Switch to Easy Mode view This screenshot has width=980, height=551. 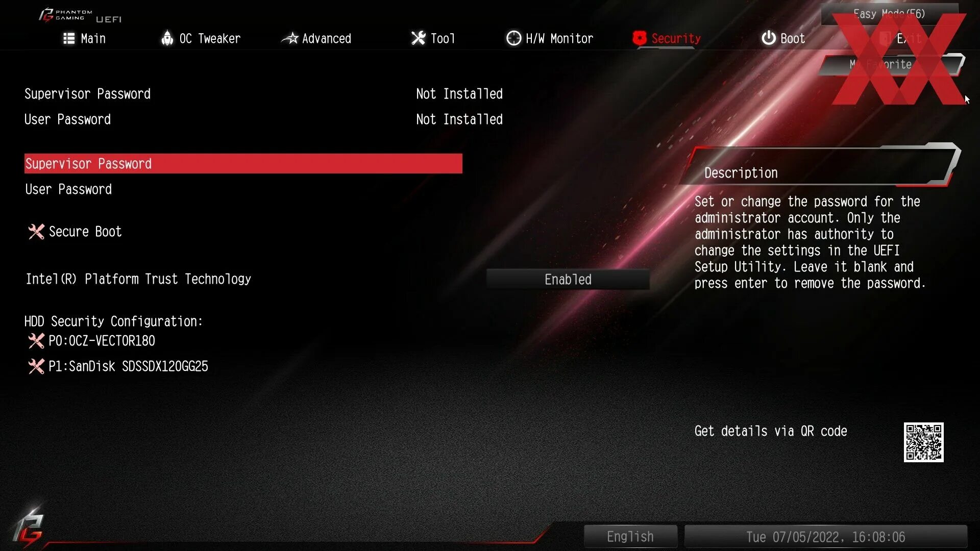(890, 12)
